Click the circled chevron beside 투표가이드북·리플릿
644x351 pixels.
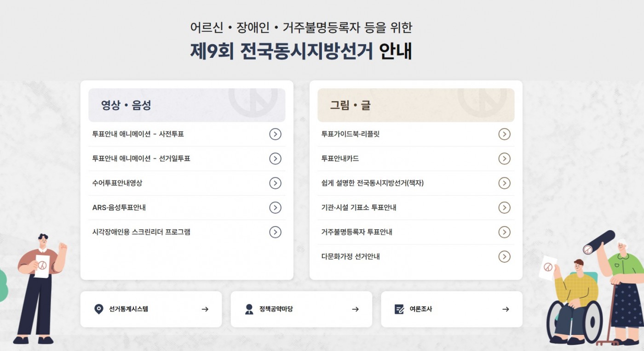coord(505,134)
